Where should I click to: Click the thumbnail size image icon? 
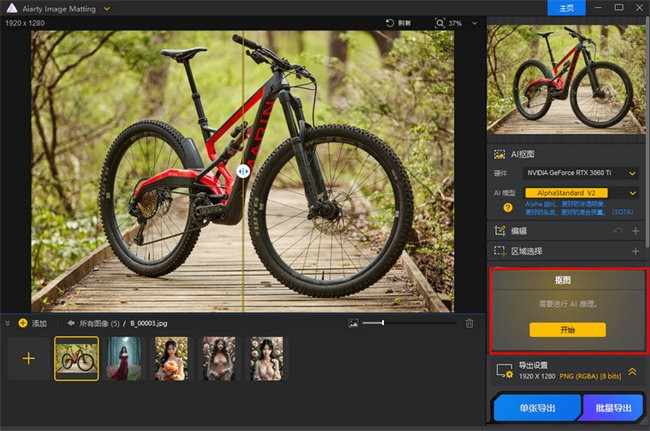353,323
